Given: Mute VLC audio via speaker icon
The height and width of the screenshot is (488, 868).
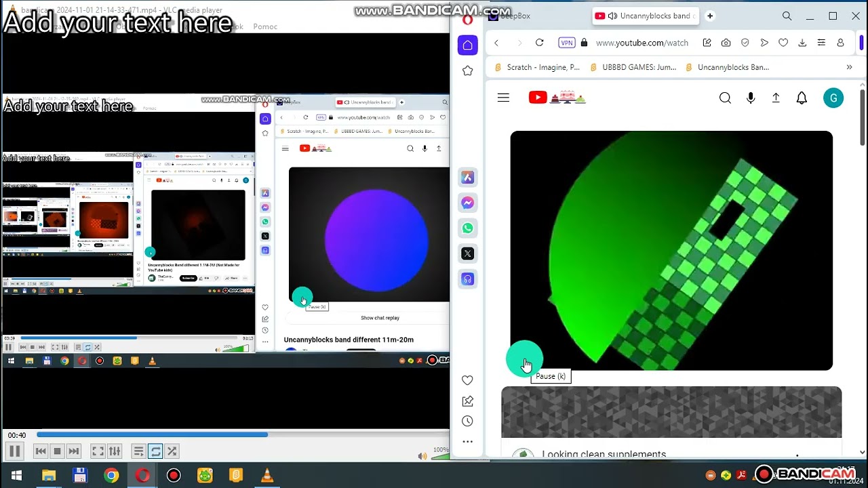Looking at the screenshot, I should (x=422, y=456).
